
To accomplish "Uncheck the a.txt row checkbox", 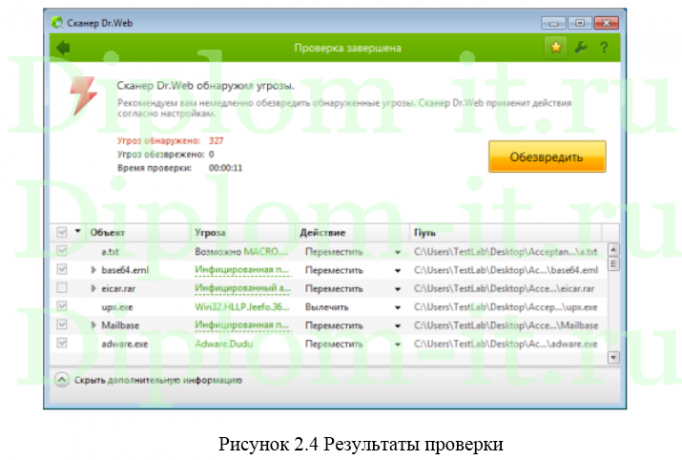I will pyautogui.click(x=62, y=251).
